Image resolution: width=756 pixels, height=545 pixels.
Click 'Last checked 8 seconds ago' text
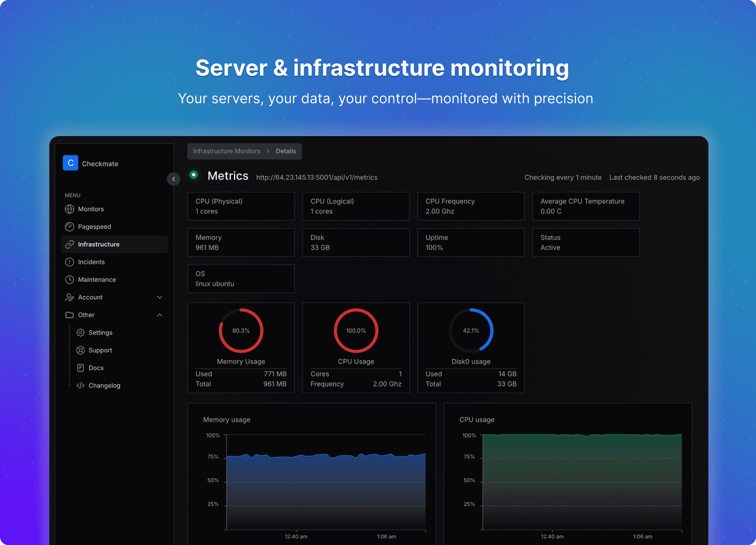click(654, 177)
